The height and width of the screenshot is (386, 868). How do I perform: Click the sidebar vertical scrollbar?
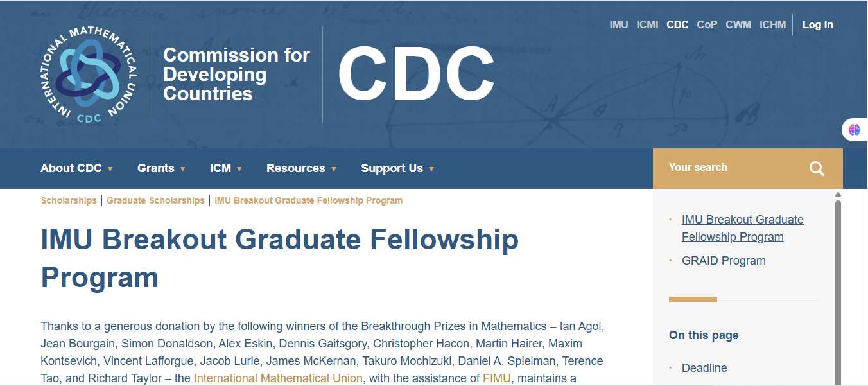tap(838, 289)
